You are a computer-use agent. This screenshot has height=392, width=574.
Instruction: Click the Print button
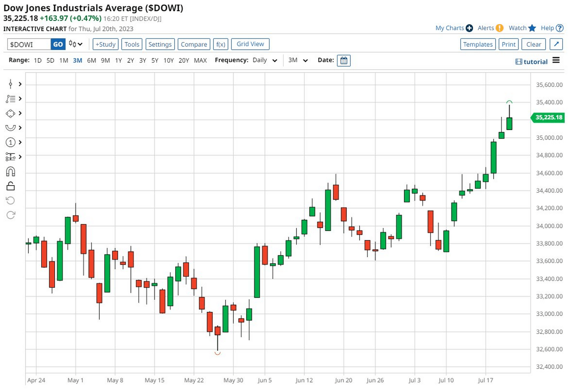(x=508, y=44)
